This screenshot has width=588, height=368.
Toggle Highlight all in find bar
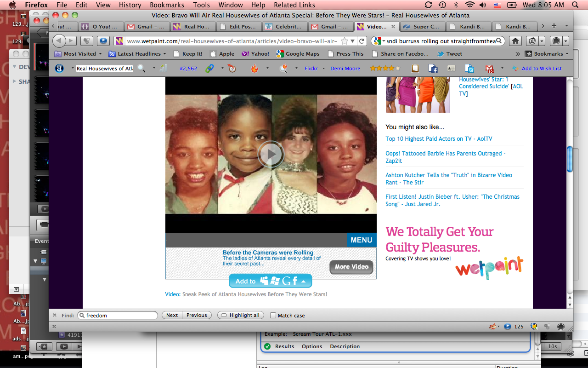(240, 315)
